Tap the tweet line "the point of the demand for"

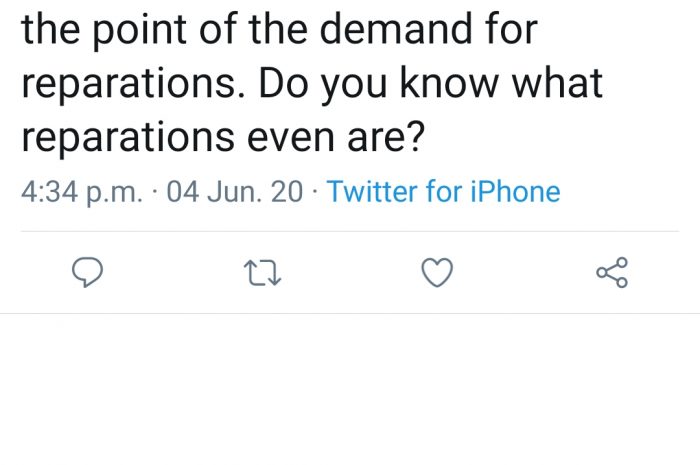(x=279, y=29)
